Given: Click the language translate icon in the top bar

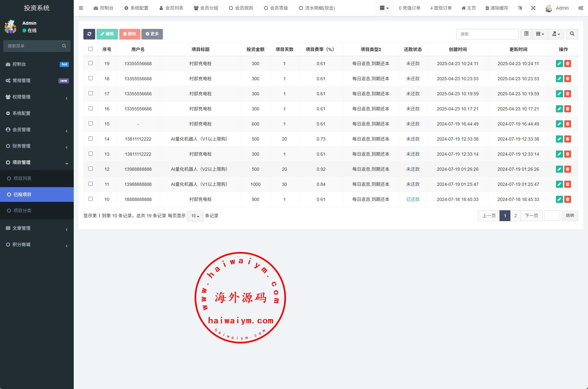Looking at the screenshot, I should click(x=520, y=8).
